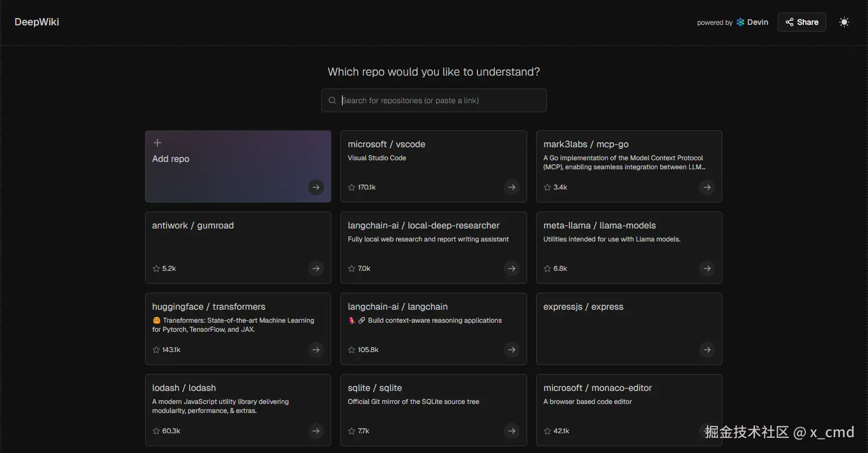This screenshot has height=453, width=868.
Task: Open the meta-llama / llama-models title
Action: (599, 226)
